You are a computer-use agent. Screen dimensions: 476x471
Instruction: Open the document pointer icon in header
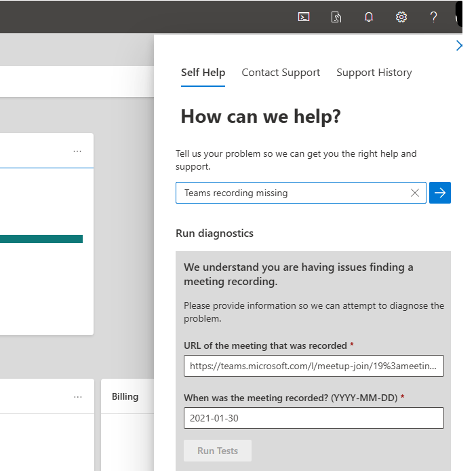click(336, 17)
